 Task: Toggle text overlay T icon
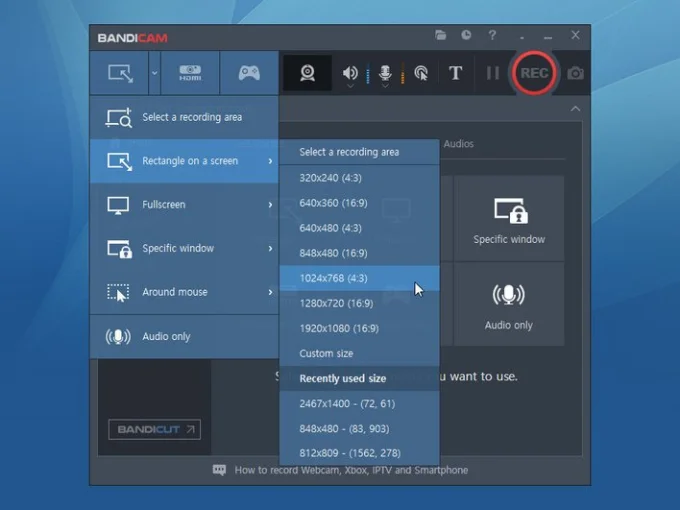pos(455,73)
